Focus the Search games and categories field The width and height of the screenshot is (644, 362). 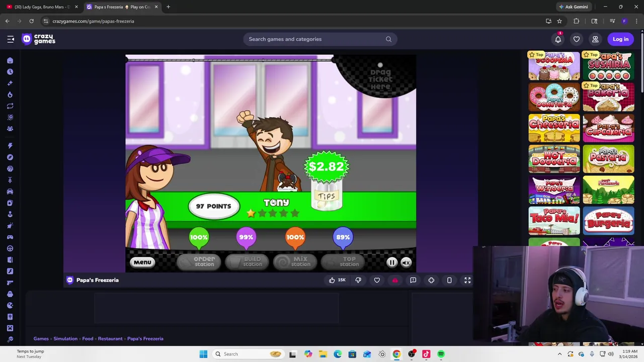320,39
